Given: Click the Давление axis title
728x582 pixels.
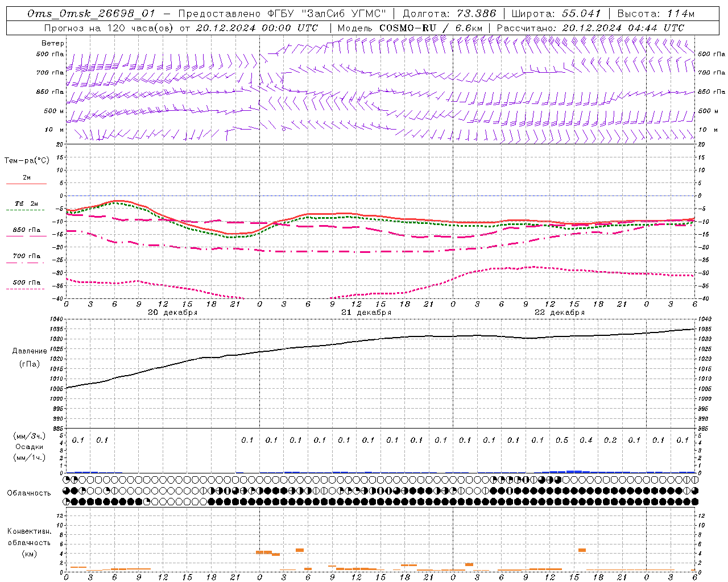Looking at the screenshot, I should [30, 351].
